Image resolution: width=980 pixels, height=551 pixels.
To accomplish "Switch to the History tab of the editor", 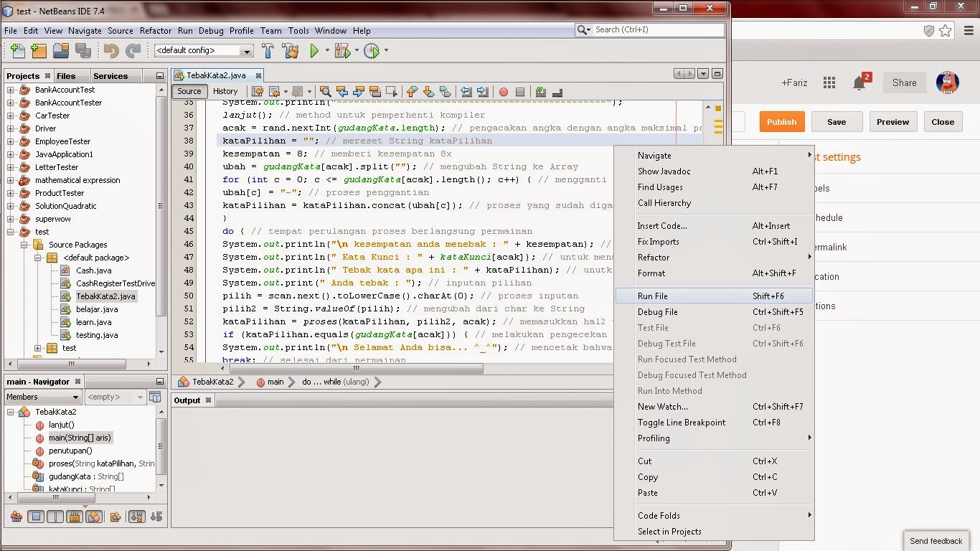I will point(225,91).
